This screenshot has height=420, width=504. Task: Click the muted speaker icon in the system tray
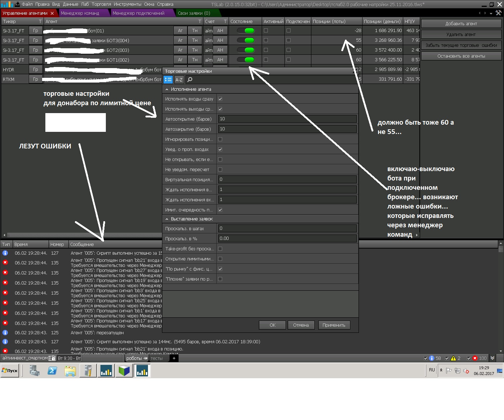[x=466, y=371]
